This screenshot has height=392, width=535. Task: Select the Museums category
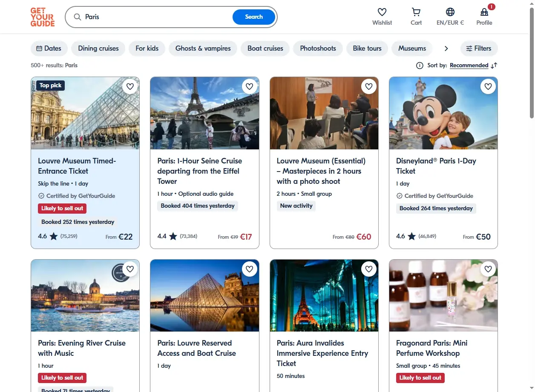point(412,49)
